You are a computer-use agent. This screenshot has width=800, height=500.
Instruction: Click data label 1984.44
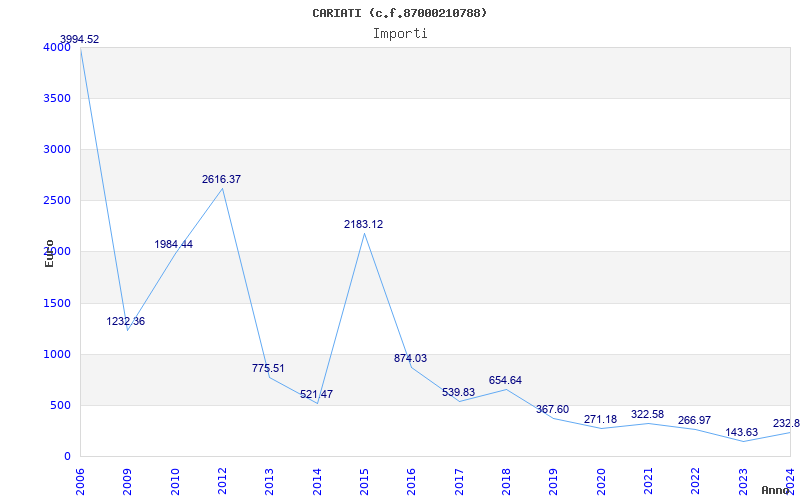coord(173,244)
